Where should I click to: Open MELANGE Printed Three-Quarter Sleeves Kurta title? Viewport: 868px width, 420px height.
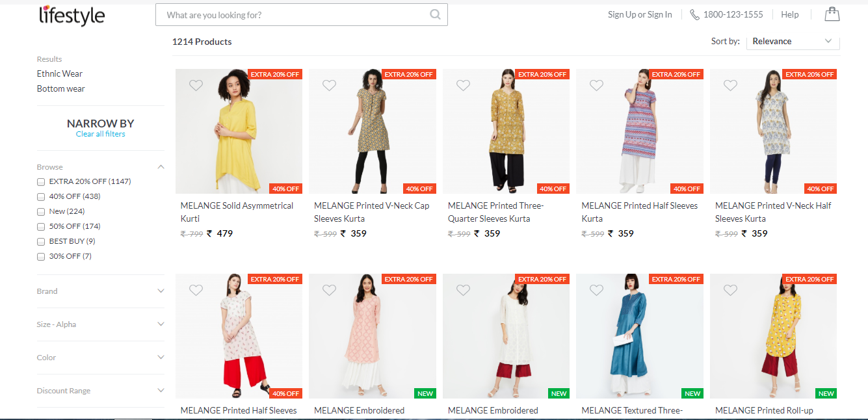[496, 212]
